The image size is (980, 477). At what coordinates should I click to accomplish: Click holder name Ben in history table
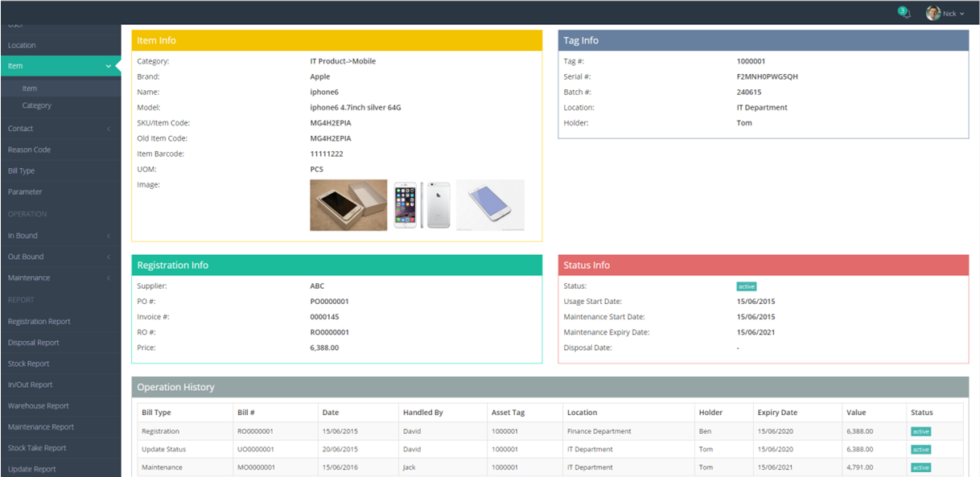(706, 432)
